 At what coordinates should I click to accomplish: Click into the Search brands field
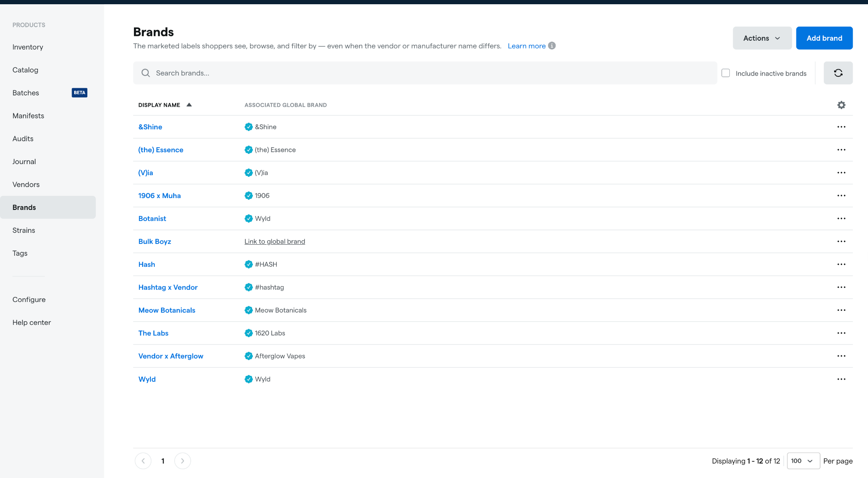tap(425, 73)
